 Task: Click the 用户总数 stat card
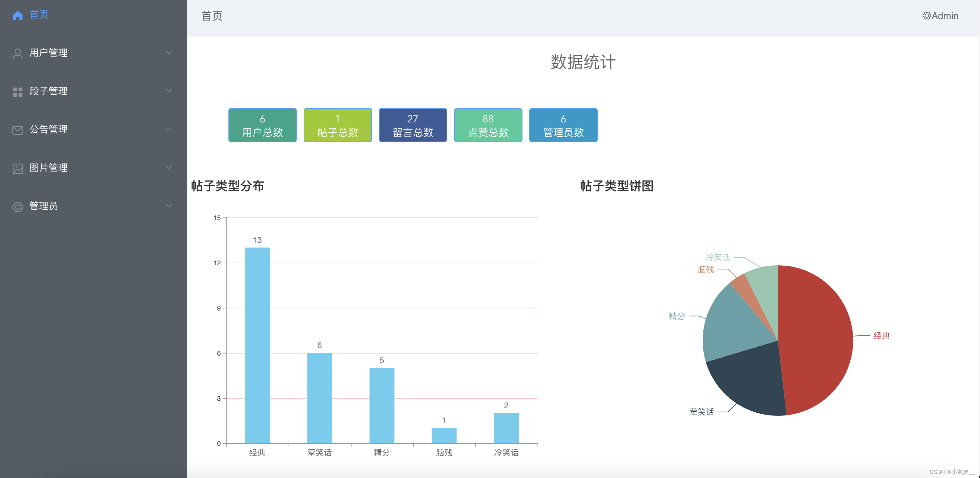coord(262,125)
